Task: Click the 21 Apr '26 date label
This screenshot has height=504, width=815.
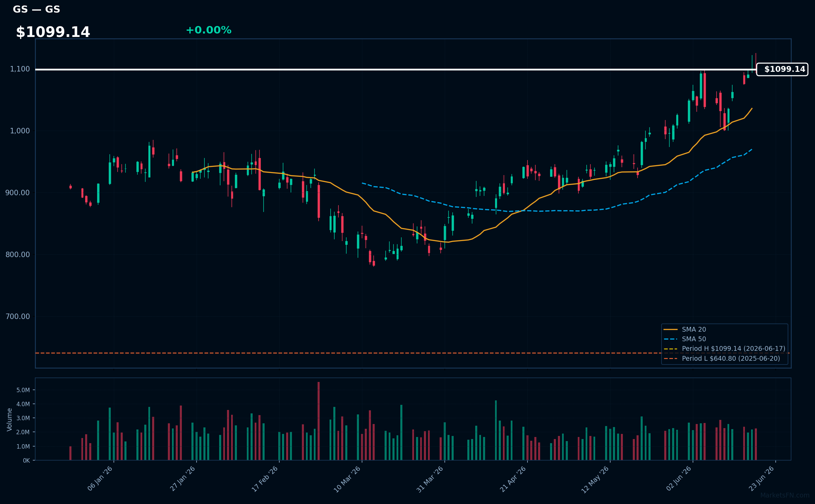Action: click(x=513, y=479)
